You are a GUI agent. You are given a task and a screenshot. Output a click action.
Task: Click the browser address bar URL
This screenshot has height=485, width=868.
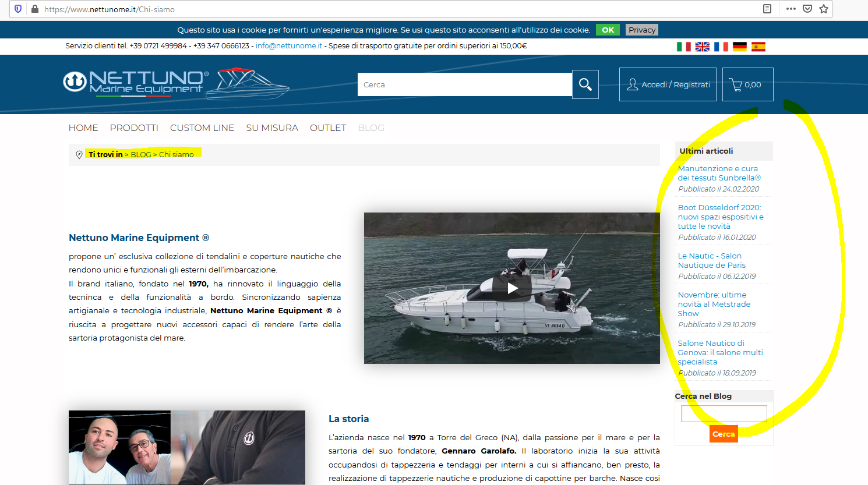click(x=110, y=9)
